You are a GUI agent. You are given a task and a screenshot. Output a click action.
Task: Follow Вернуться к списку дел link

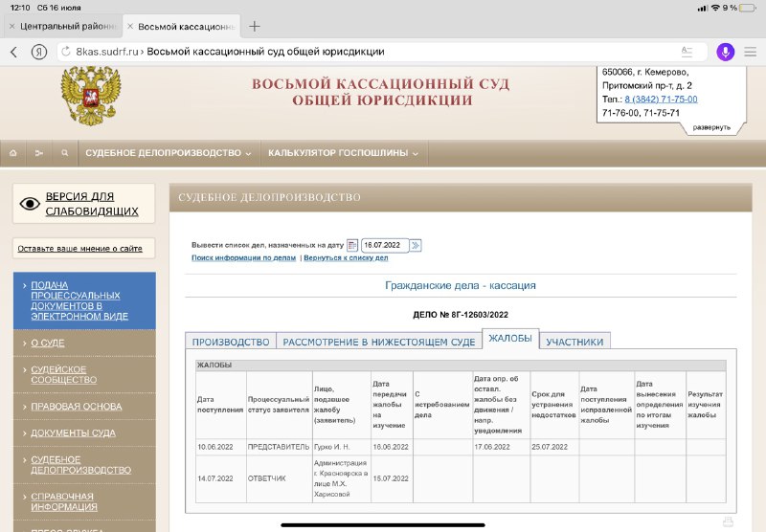point(346,257)
